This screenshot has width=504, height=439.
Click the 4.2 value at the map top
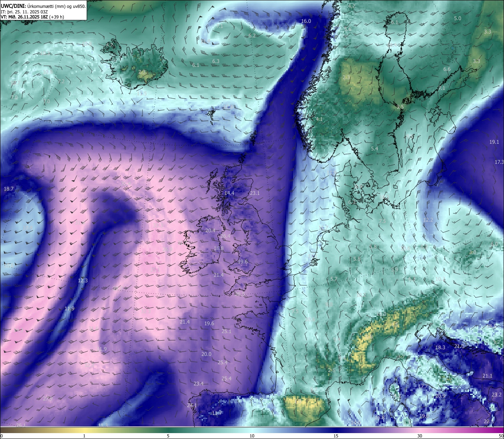pyautogui.click(x=351, y=6)
